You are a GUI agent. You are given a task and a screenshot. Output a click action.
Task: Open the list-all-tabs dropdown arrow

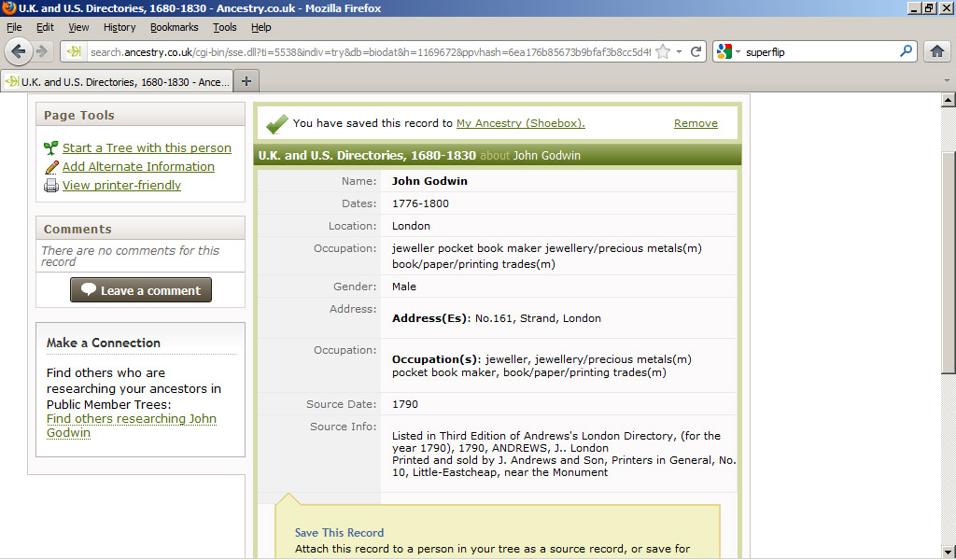(x=947, y=80)
